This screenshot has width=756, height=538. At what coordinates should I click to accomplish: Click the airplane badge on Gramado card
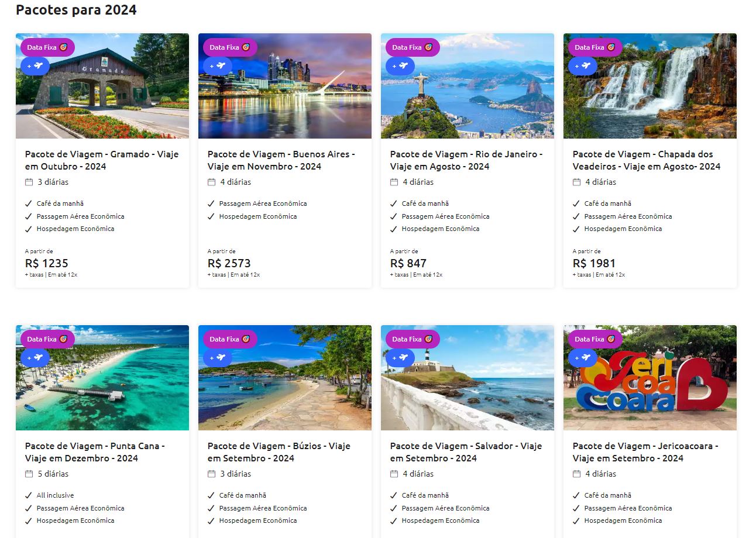click(35, 66)
